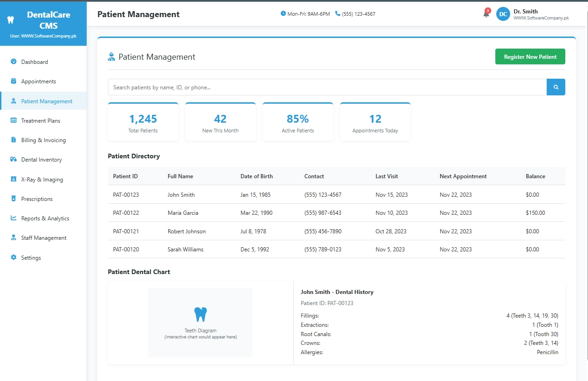Click the Billing & Invoicing invoice icon

(13, 140)
